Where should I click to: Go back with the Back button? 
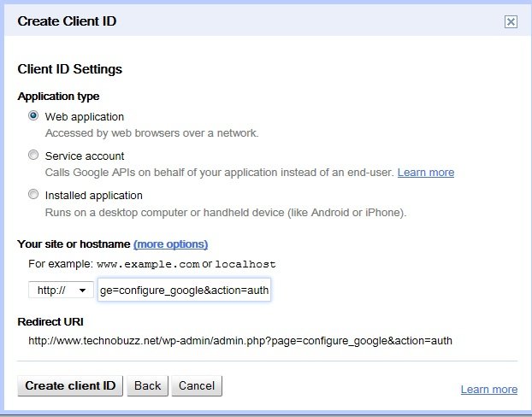[148, 385]
